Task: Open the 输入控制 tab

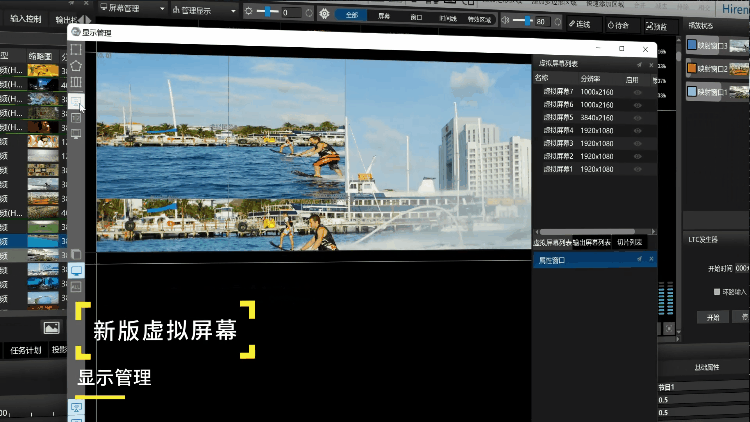Action: 25,19
